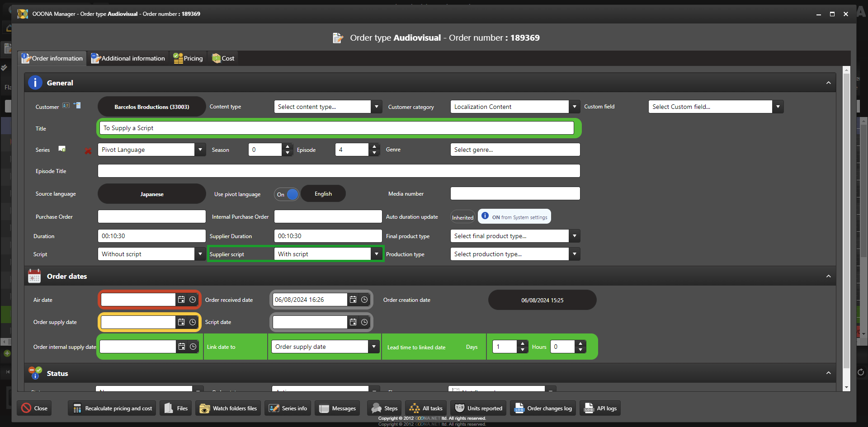Open the Supplier script dropdown
This screenshot has height=427, width=868.
coord(376,254)
